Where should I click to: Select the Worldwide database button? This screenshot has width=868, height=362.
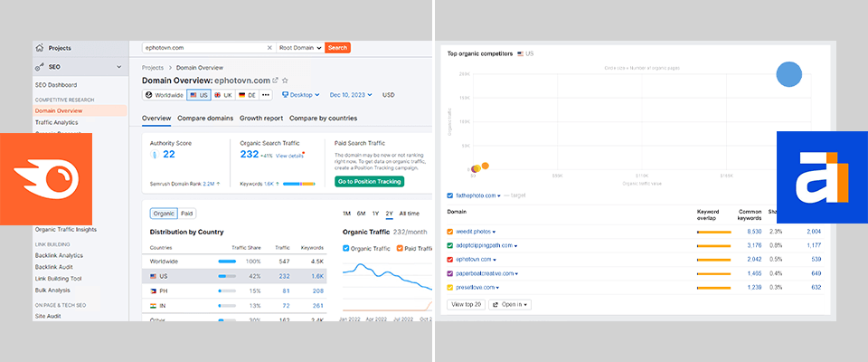point(165,95)
